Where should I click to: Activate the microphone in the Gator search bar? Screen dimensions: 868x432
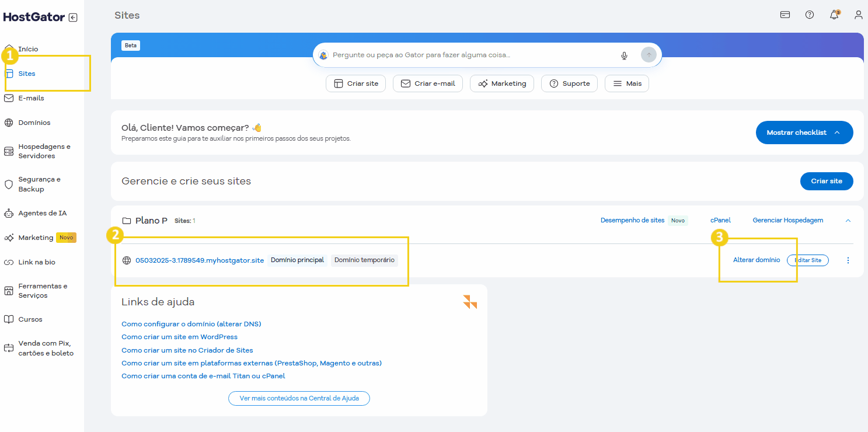(624, 55)
